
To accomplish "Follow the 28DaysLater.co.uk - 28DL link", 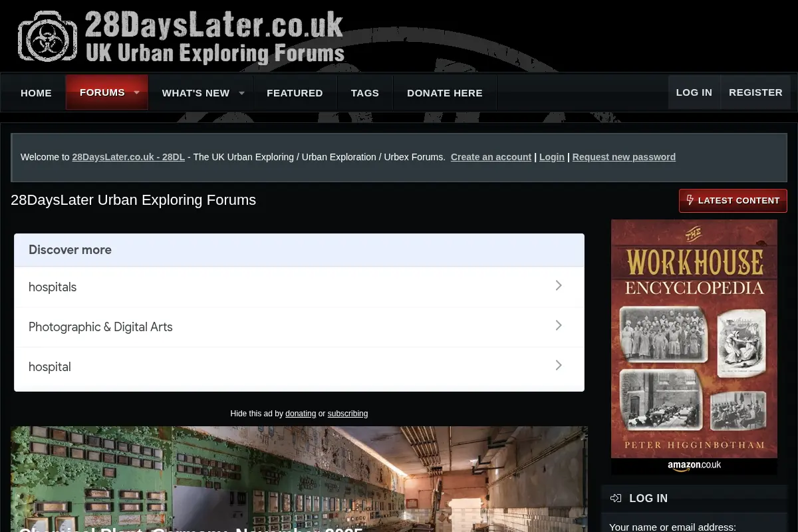I will point(128,157).
